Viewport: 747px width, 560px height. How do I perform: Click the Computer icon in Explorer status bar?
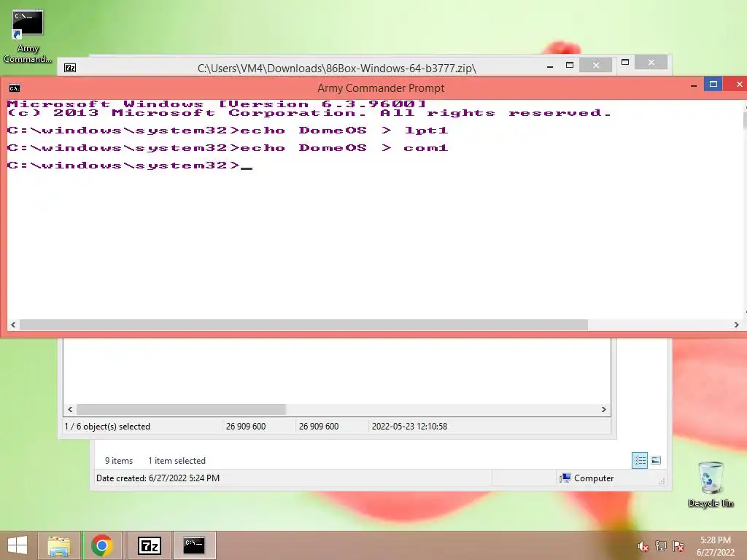click(565, 478)
